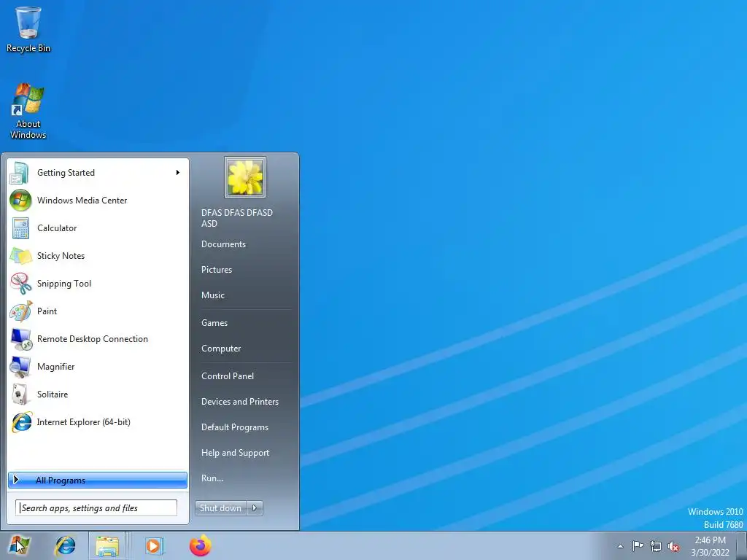The image size is (747, 560).
Task: Open Default Programs
Action: [x=235, y=427]
